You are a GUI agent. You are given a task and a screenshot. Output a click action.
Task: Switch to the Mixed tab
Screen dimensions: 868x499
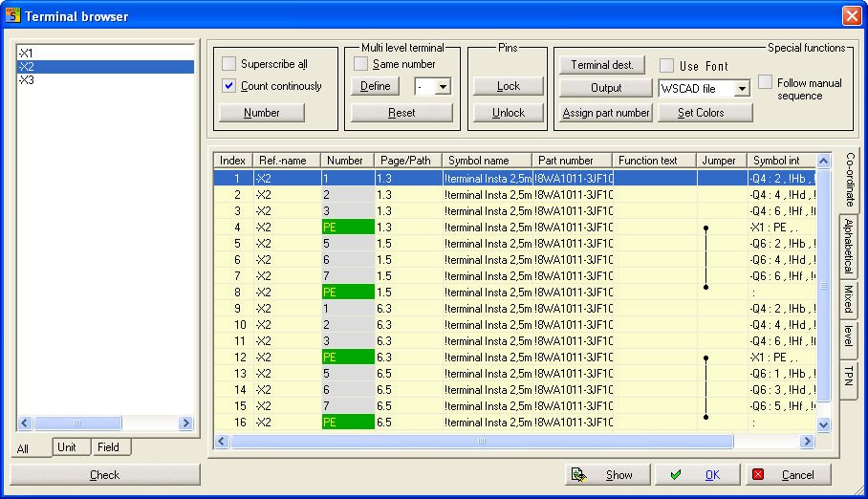[x=848, y=298]
